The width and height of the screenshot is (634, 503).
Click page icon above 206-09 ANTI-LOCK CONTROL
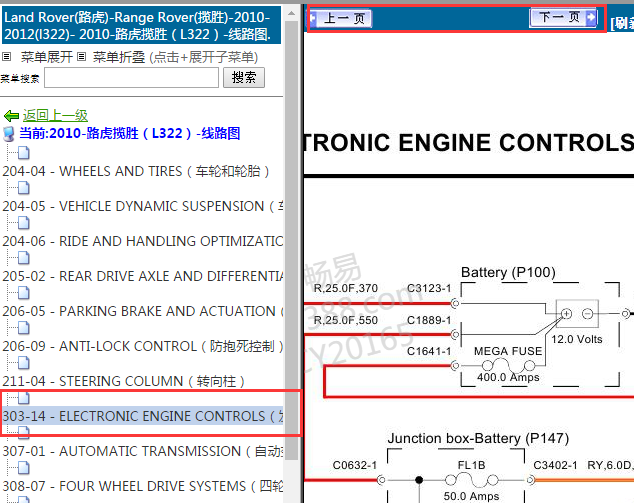pos(23,328)
